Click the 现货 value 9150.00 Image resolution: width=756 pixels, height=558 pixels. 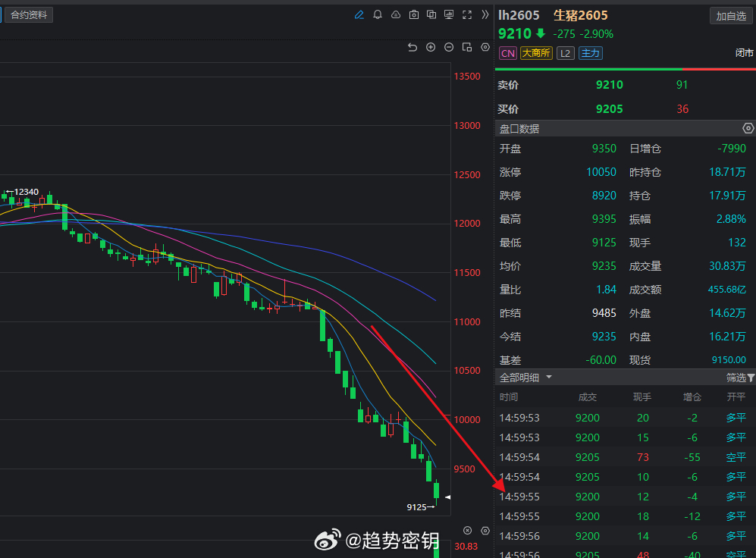(729, 360)
